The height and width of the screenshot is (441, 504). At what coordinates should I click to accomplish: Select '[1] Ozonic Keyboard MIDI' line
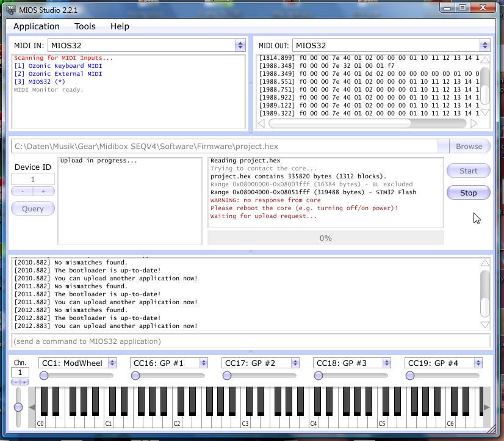point(58,66)
